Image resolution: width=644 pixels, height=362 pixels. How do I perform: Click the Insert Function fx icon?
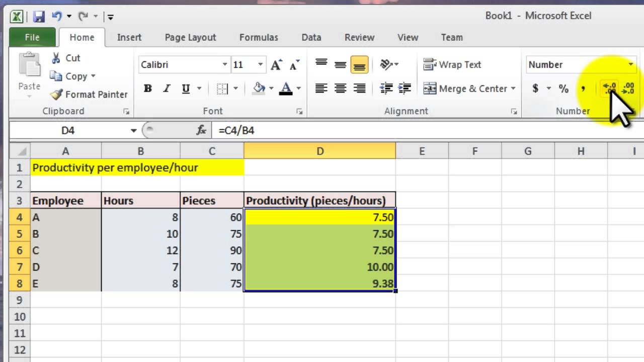point(201,130)
